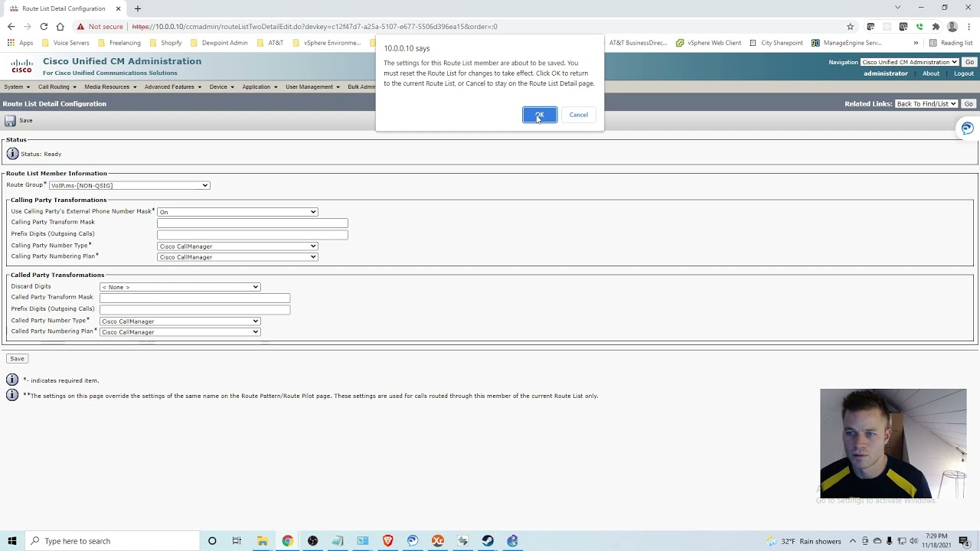This screenshot has width=980, height=551.
Task: Open Called Party Numbering Plan dropdown
Action: [180, 332]
